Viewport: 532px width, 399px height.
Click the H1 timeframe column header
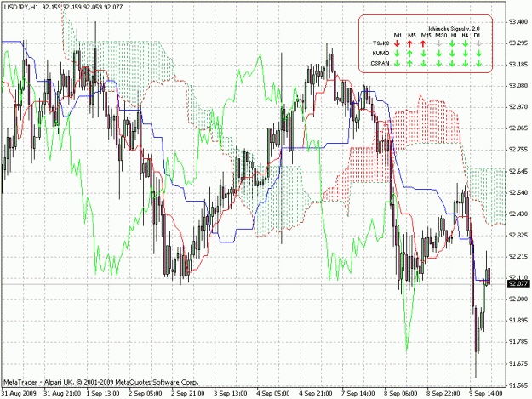pyautogui.click(x=454, y=35)
